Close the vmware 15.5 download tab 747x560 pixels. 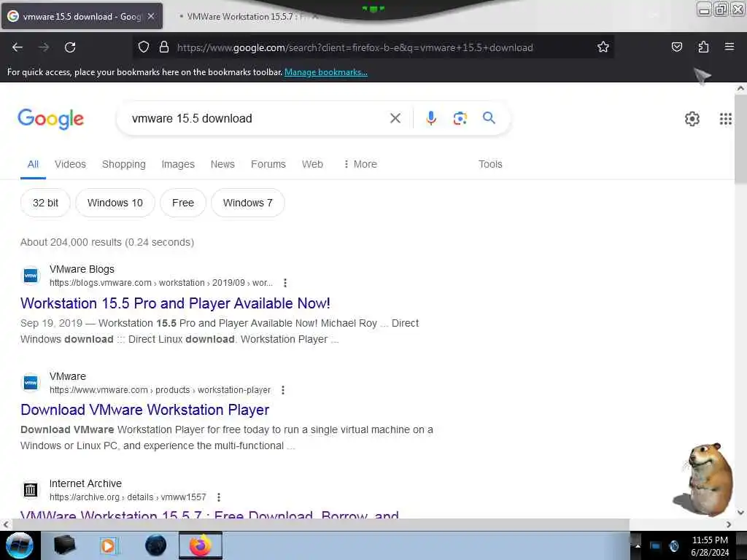tap(151, 16)
